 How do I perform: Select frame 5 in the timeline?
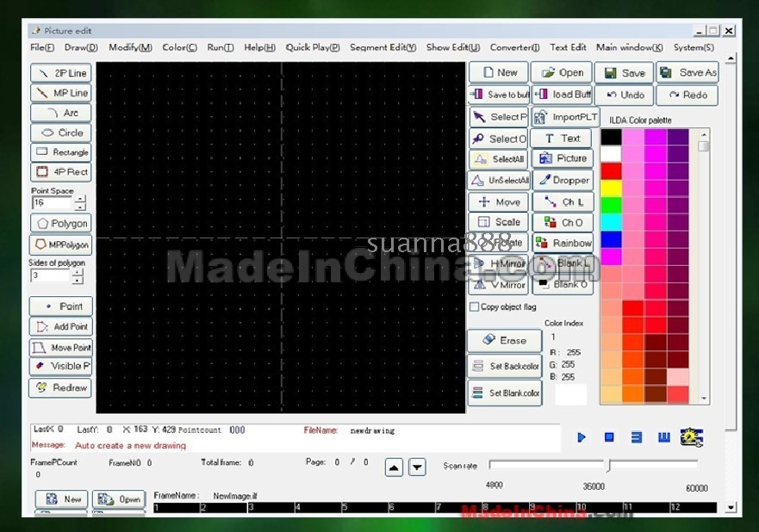pos(364,507)
